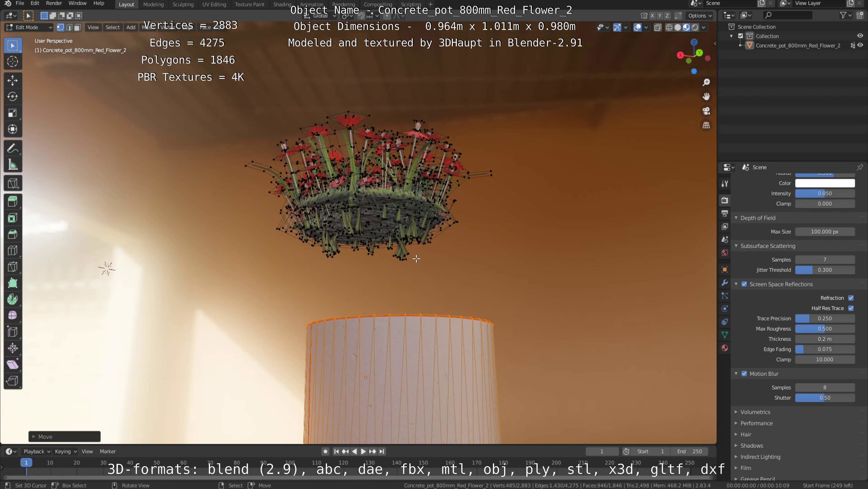The image size is (868, 489).
Task: Select the Shear tool
Action: pos(13,364)
